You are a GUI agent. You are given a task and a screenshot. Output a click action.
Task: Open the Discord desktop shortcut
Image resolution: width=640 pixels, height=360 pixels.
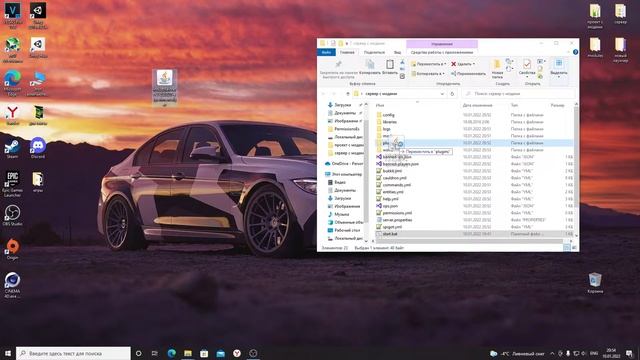[38, 148]
